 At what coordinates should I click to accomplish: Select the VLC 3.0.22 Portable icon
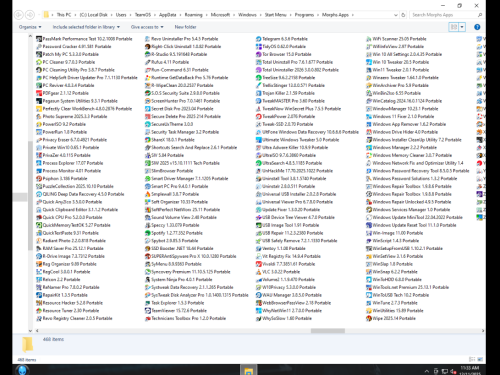(x=258, y=272)
